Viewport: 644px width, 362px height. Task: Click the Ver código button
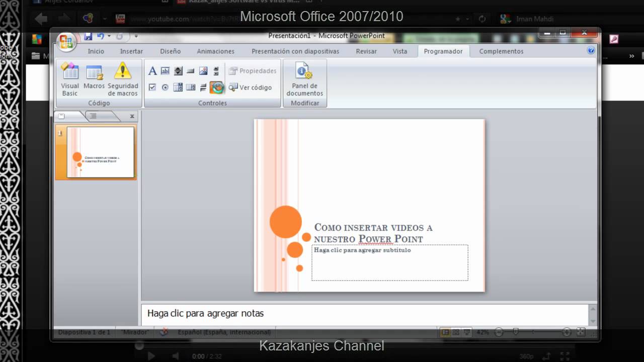click(250, 87)
